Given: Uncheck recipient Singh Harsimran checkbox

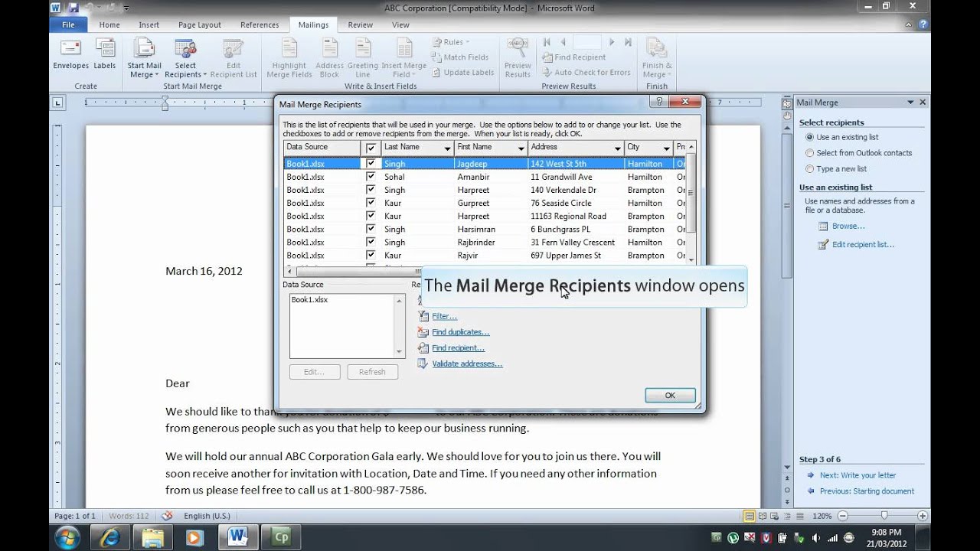Looking at the screenshot, I should pos(371,229).
